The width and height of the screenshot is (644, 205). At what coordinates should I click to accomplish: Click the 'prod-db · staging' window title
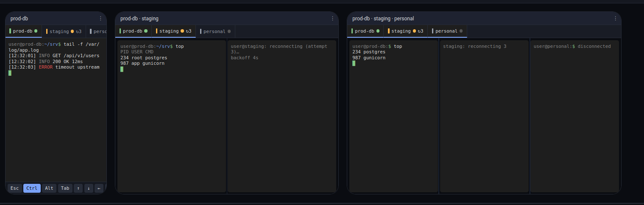click(x=139, y=18)
